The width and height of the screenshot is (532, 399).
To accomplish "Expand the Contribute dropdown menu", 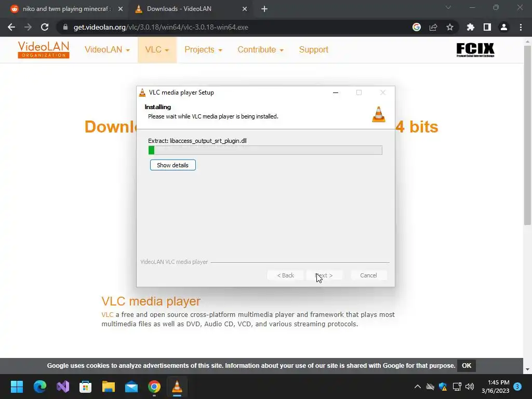I will pyautogui.click(x=261, y=49).
